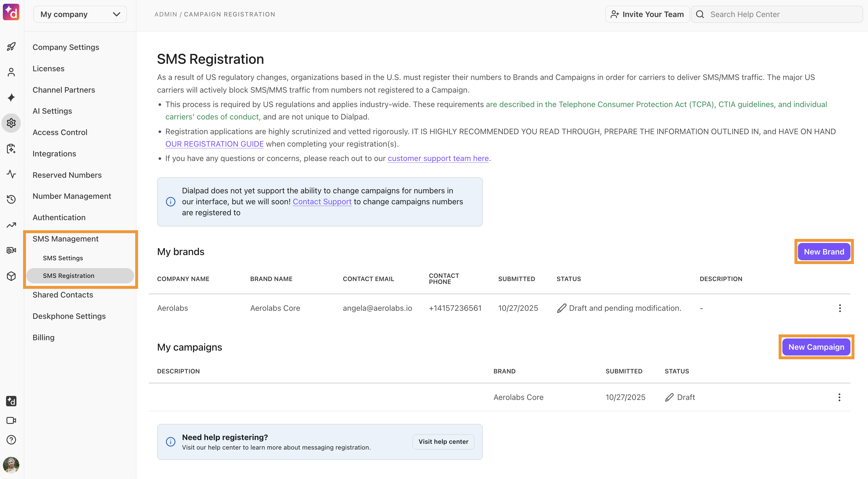This screenshot has width=868, height=479.
Task: Click the Aerolabs company name cell
Action: (x=172, y=308)
